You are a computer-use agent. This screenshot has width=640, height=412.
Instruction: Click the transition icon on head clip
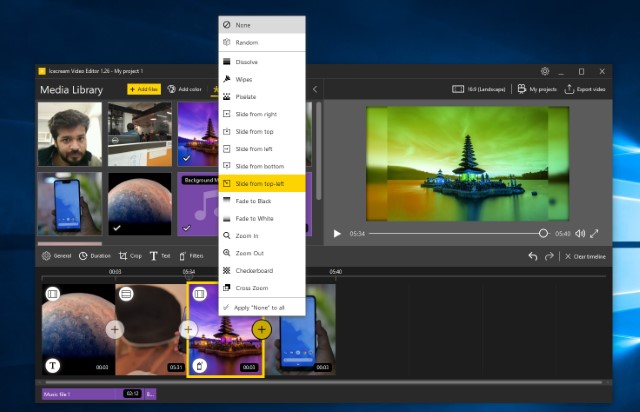click(126, 294)
